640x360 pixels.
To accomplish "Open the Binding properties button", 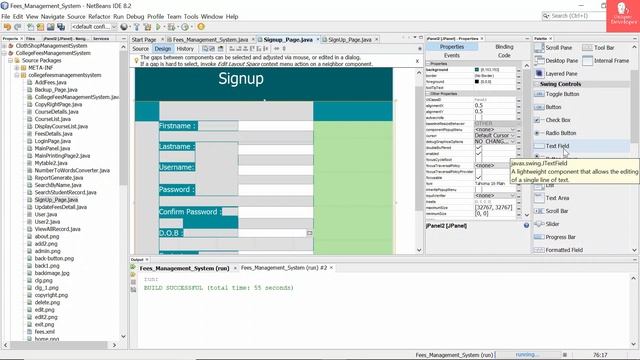I will point(504,47).
